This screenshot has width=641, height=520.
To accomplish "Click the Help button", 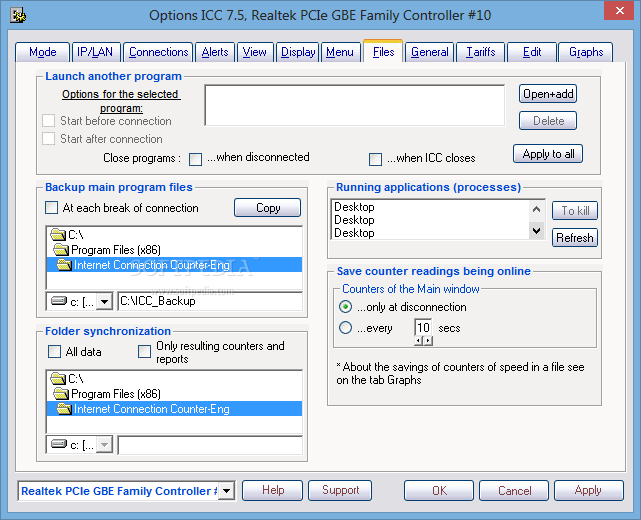I will tap(273, 490).
